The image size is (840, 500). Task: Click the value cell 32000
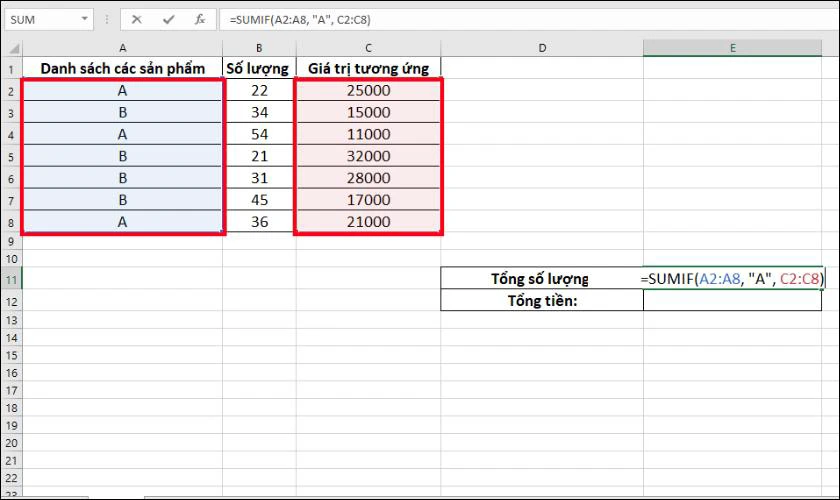369,156
